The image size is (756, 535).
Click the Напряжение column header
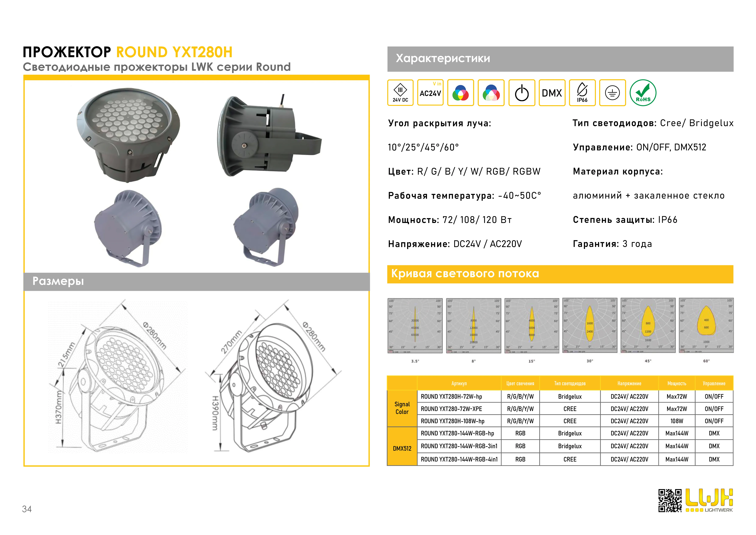click(629, 383)
